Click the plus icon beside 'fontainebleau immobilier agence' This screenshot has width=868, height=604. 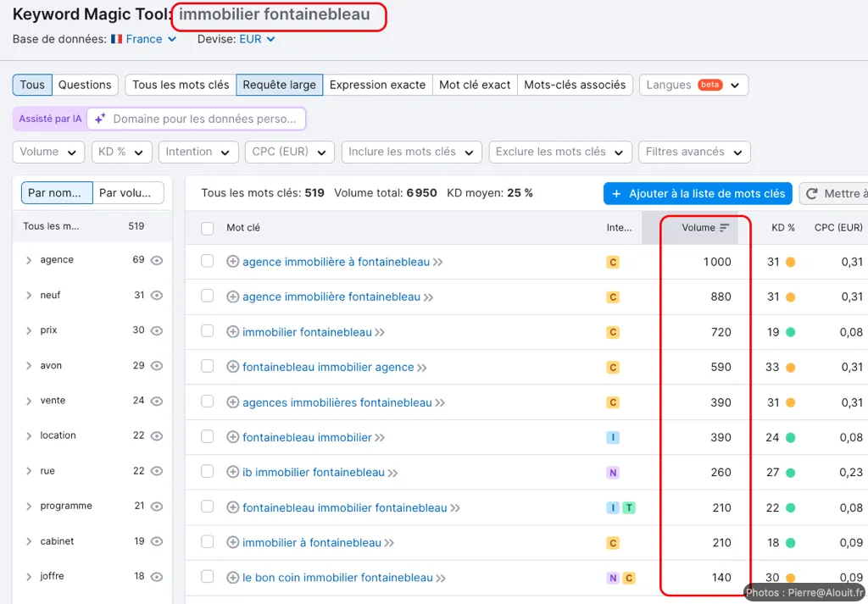tap(233, 368)
